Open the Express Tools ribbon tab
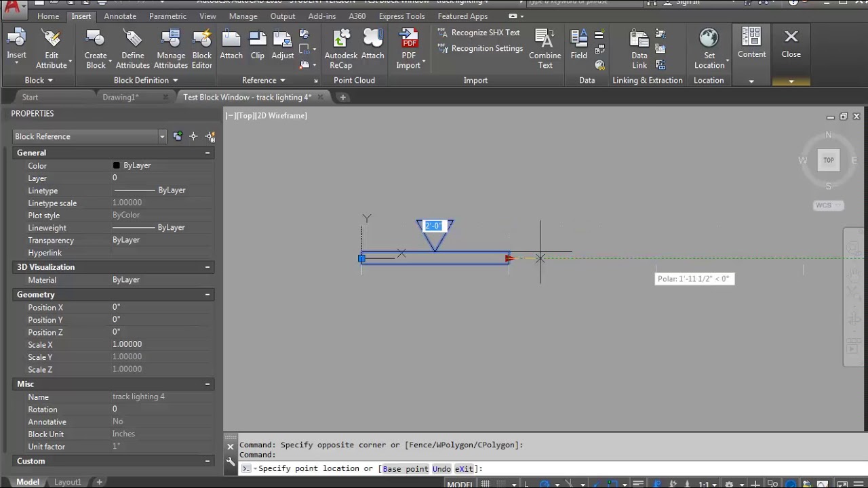 pyautogui.click(x=401, y=16)
